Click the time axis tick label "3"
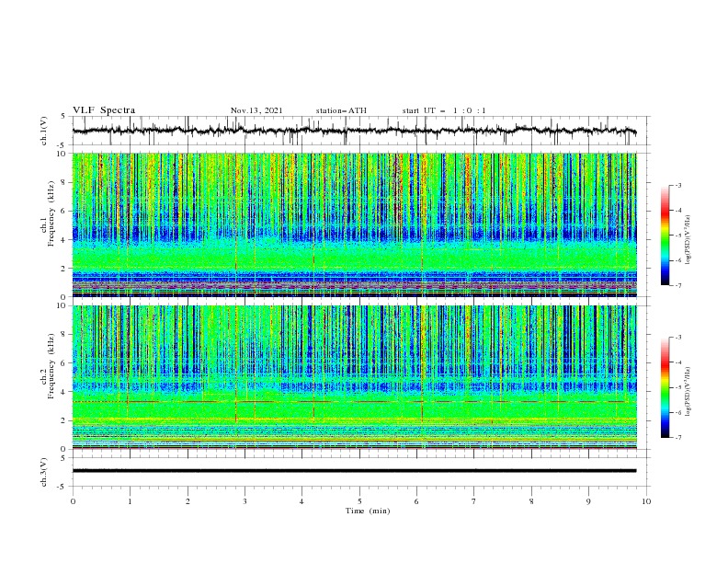Viewport: 728px width, 563px height. click(x=245, y=501)
